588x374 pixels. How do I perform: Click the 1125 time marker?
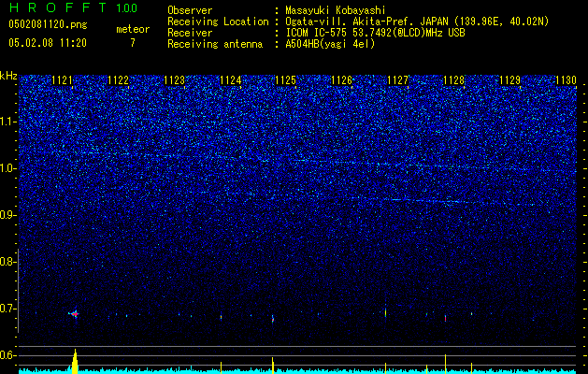click(x=286, y=80)
